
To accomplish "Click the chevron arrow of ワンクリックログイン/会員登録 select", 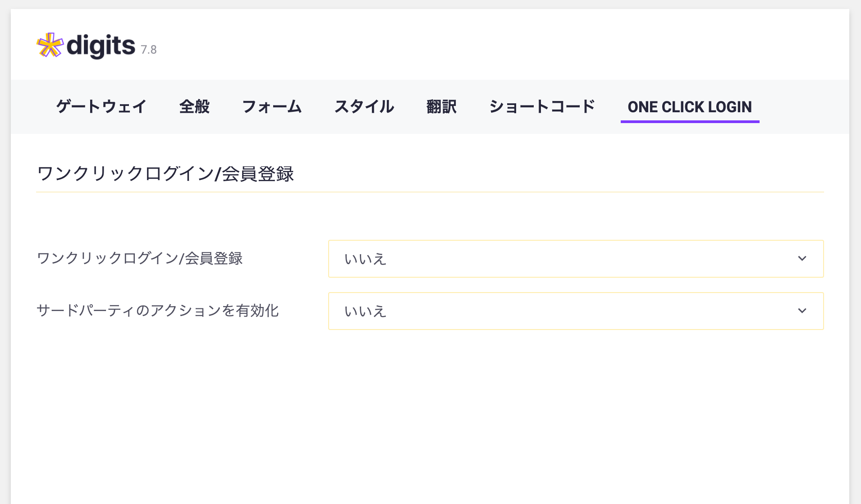I will point(802,259).
